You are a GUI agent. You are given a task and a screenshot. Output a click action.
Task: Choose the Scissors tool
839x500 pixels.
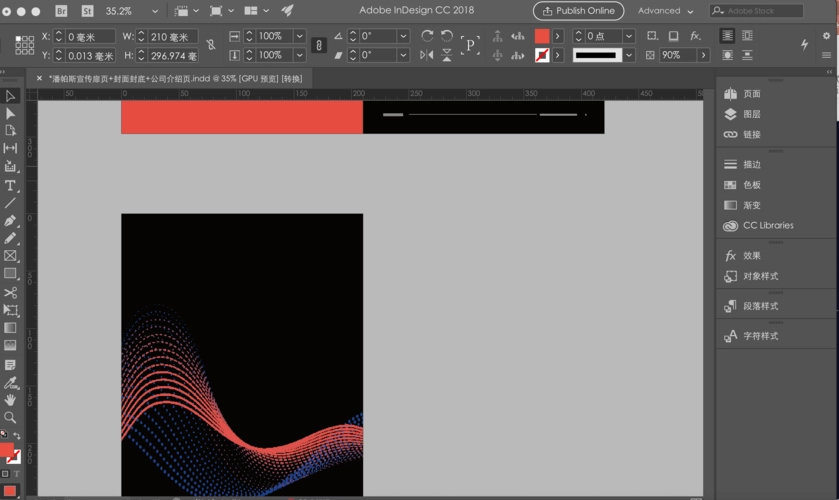pyautogui.click(x=10, y=292)
